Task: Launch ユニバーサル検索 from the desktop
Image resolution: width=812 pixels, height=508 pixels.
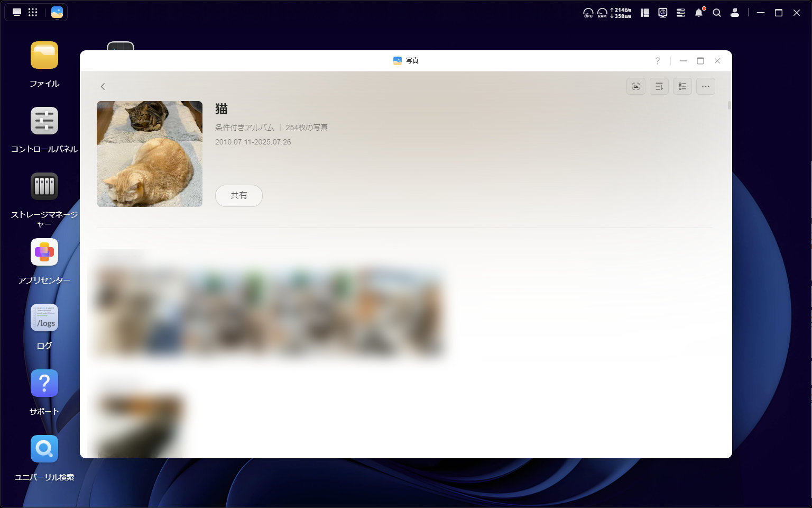Action: pos(44,449)
